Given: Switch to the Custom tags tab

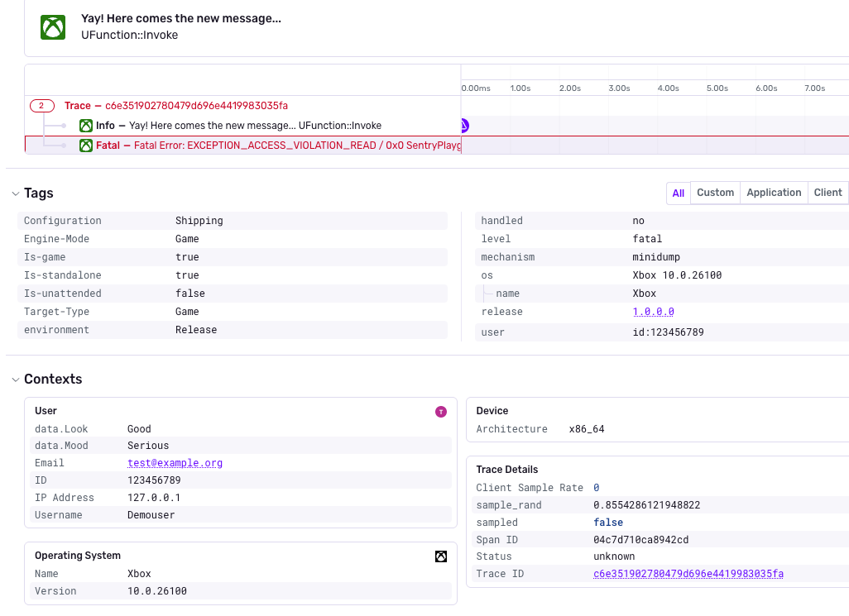Looking at the screenshot, I should [715, 193].
